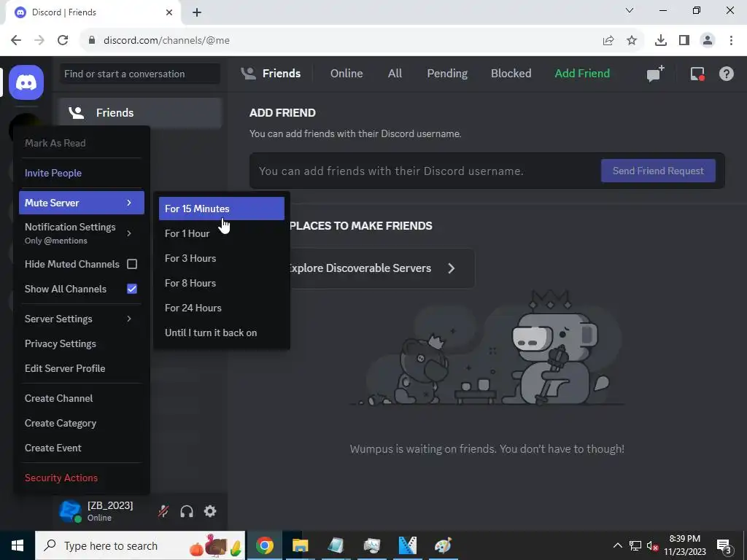Click the ZB_2023 user avatar
Screen dimensions: 747x560
tap(70, 511)
